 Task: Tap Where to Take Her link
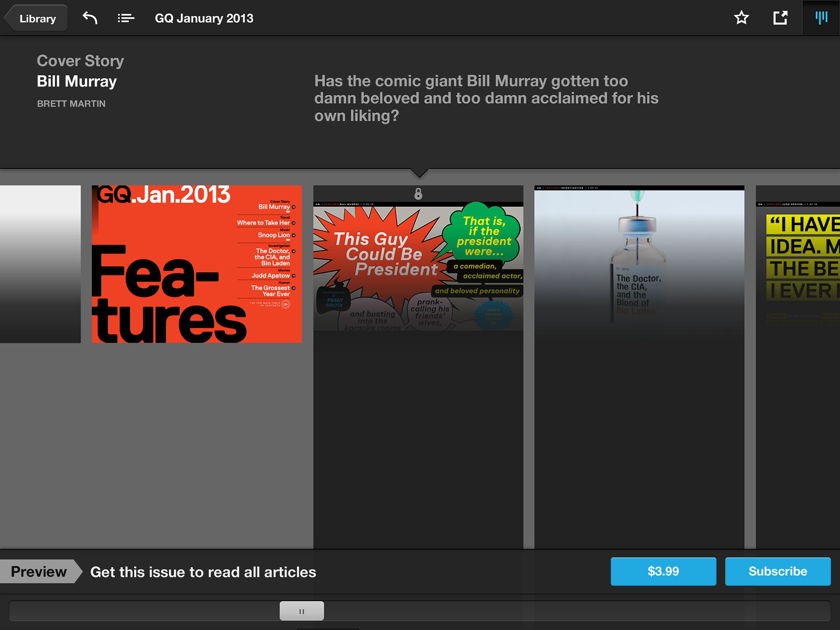(x=266, y=222)
